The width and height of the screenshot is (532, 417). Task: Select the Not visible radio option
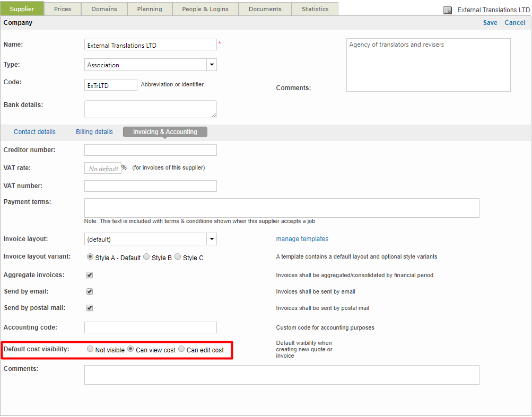90,349
